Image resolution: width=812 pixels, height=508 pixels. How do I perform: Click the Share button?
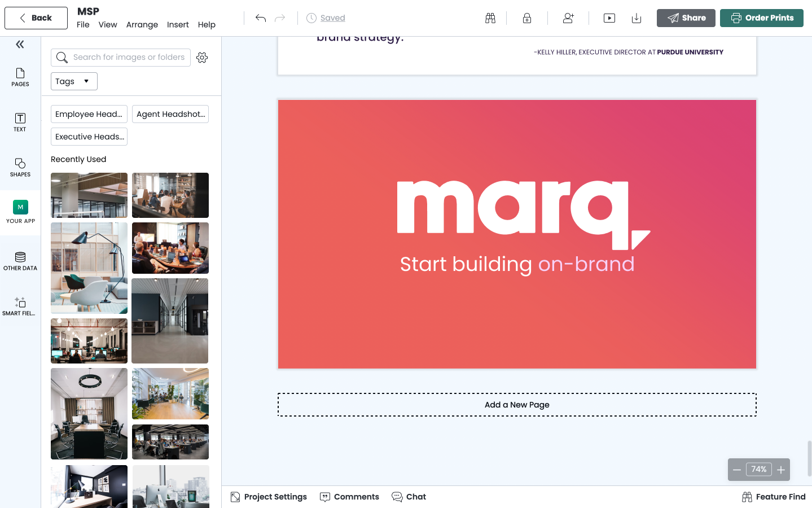(686, 18)
